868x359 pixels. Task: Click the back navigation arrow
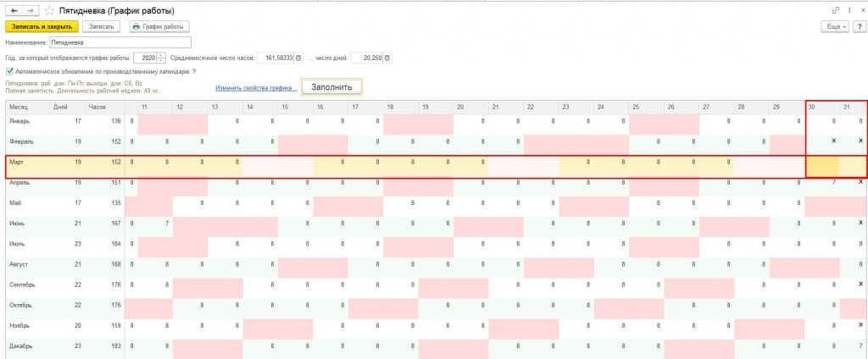tap(13, 9)
